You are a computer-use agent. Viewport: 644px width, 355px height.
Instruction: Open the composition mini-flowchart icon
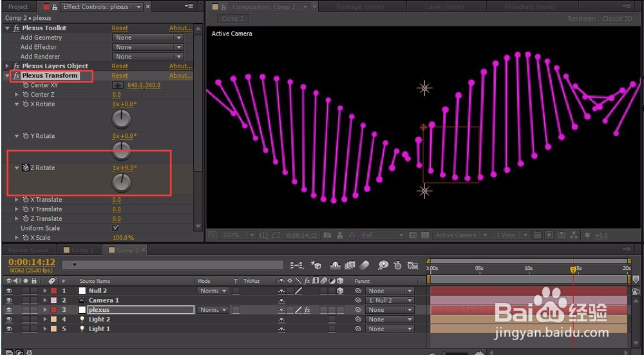(296, 265)
